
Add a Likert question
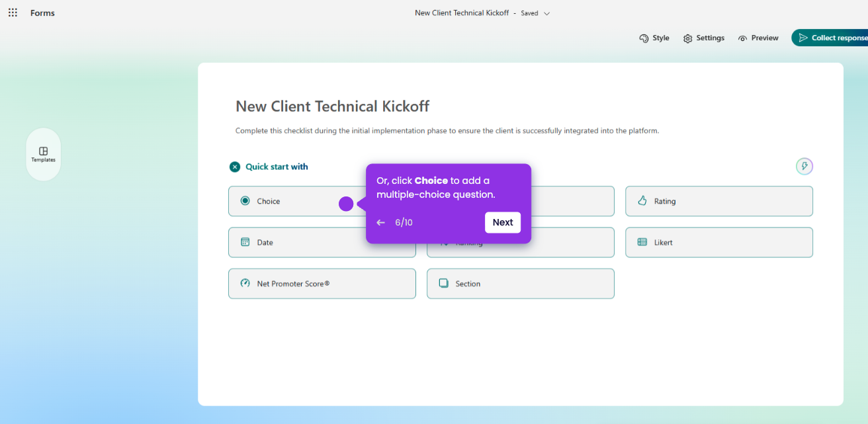coord(719,242)
